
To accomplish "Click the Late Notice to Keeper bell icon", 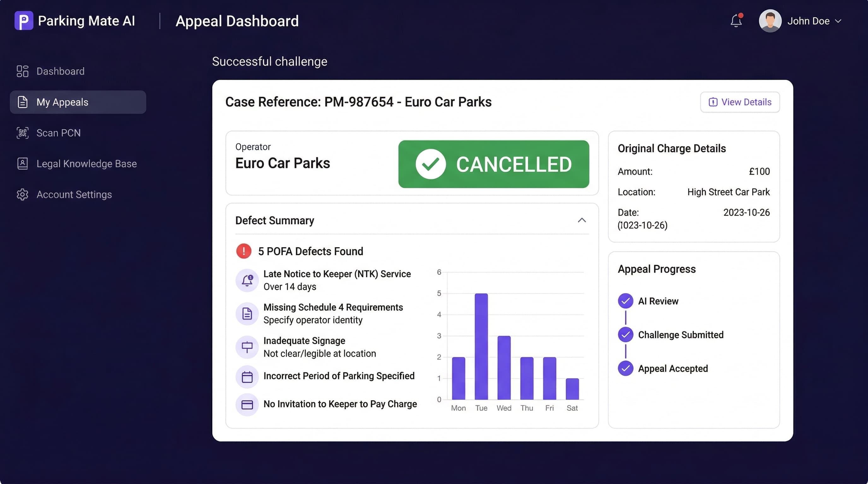I will pos(247,280).
